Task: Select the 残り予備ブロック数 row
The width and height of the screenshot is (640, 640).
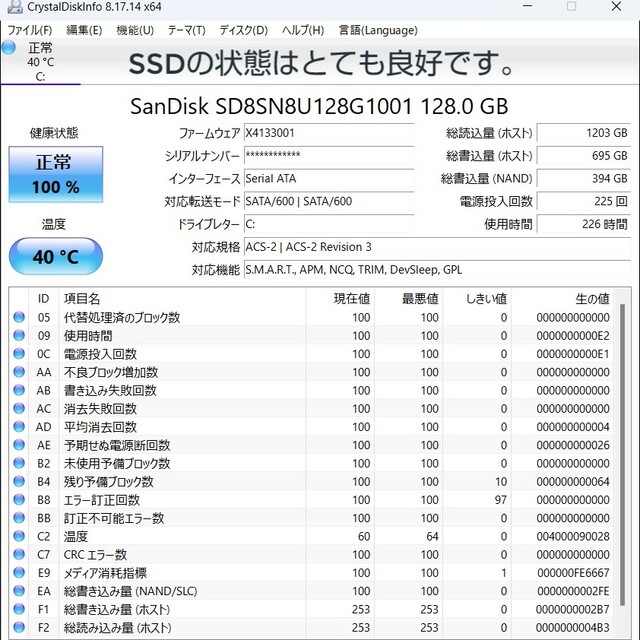Action: coord(311,481)
